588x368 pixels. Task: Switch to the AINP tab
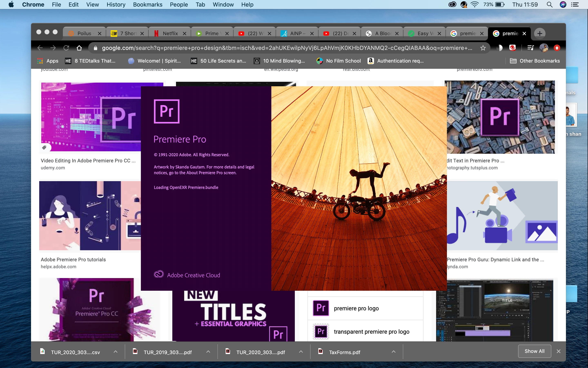(297, 34)
